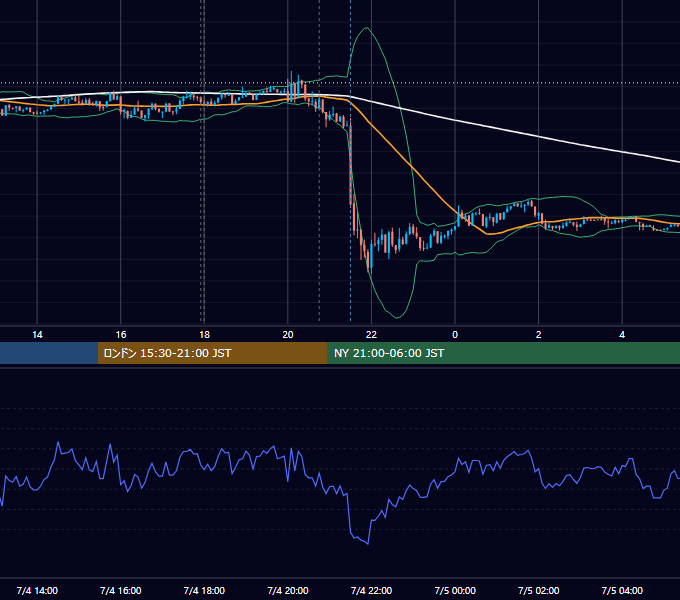Image resolution: width=680 pixels, height=600 pixels.
Task: Click the hour label 0 on price chart axis
Action: click(455, 335)
